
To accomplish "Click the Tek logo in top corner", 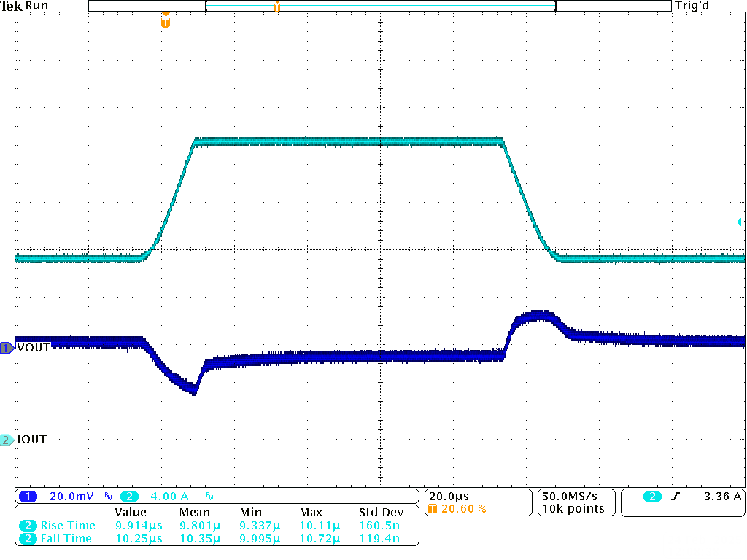I will (12, 6).
